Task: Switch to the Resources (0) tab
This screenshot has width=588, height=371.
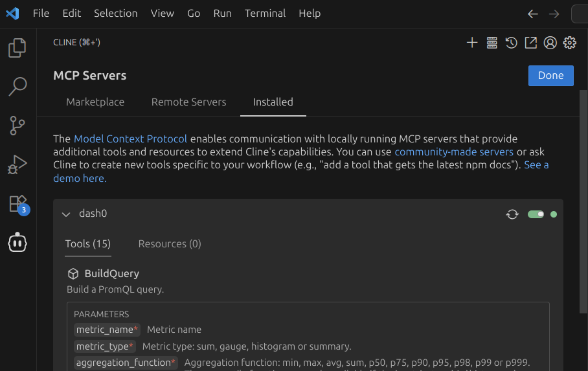Action: tap(170, 244)
